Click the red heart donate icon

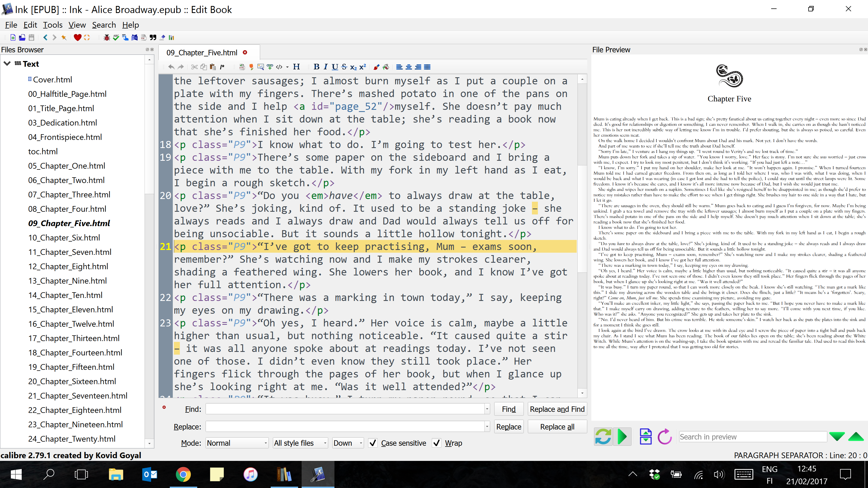tap(77, 37)
